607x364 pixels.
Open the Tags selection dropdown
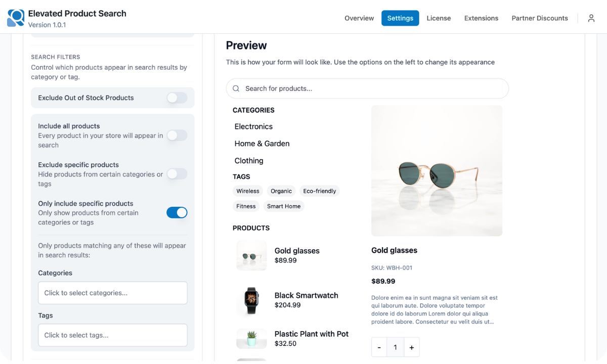tap(113, 335)
